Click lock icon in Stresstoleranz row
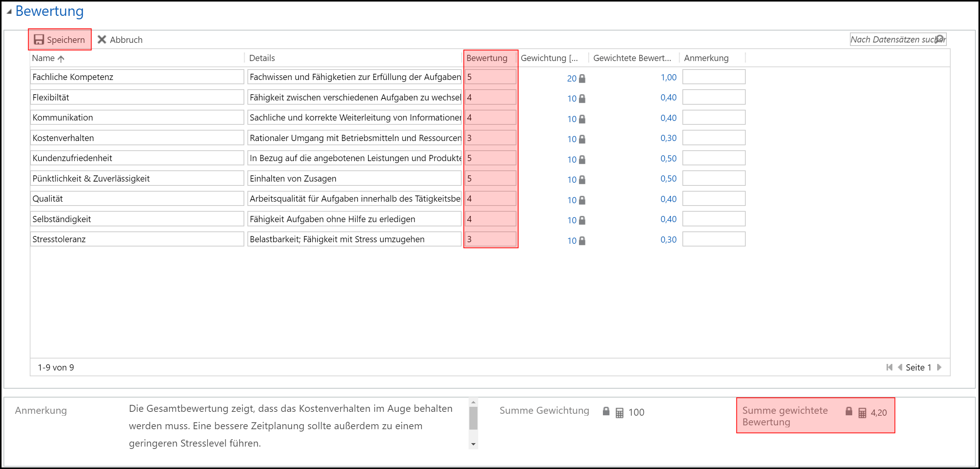This screenshot has height=469, width=980. pos(582,241)
